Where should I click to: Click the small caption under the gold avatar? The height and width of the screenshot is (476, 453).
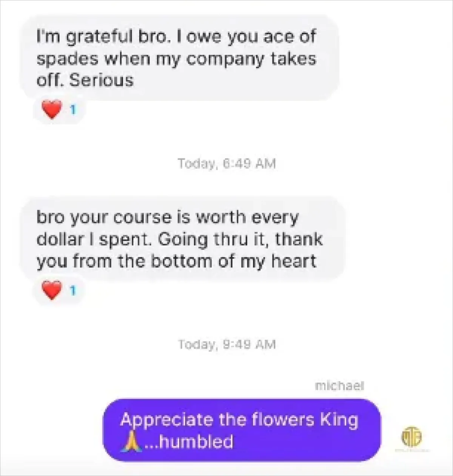pos(412,450)
